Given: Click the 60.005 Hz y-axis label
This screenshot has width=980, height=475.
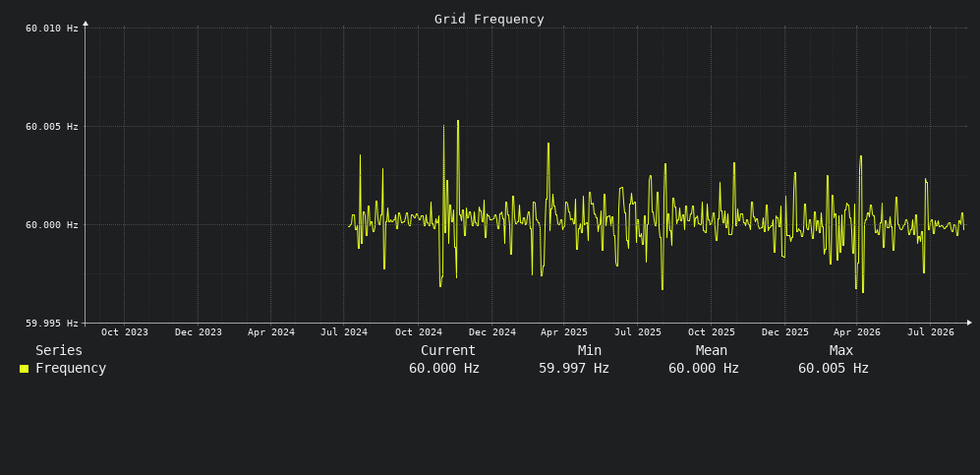Looking at the screenshot, I should click(52, 126).
